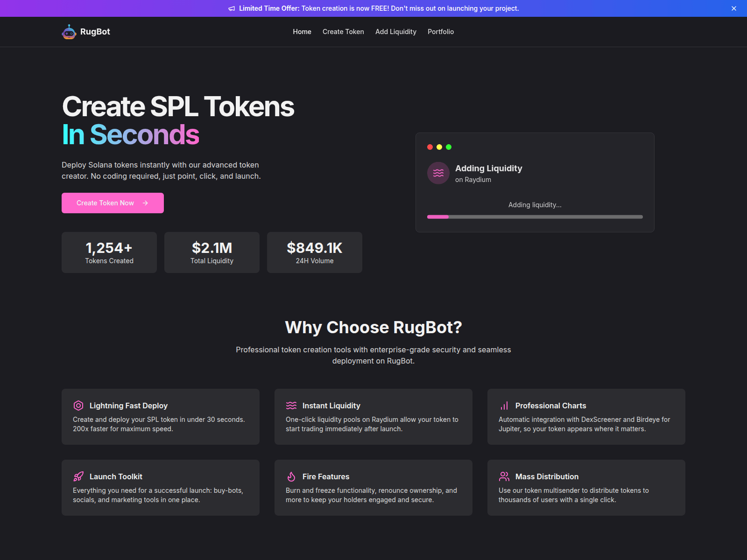Open the Portfolio nav item

pyautogui.click(x=441, y=32)
